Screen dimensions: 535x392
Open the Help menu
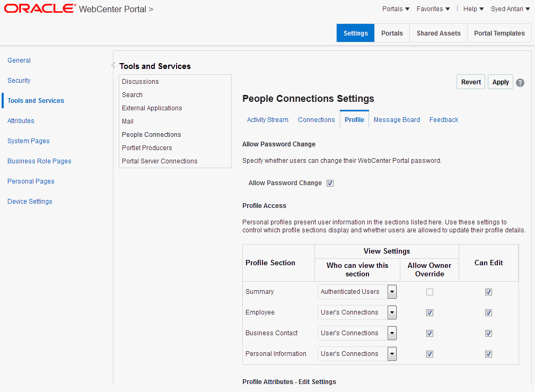tap(473, 9)
